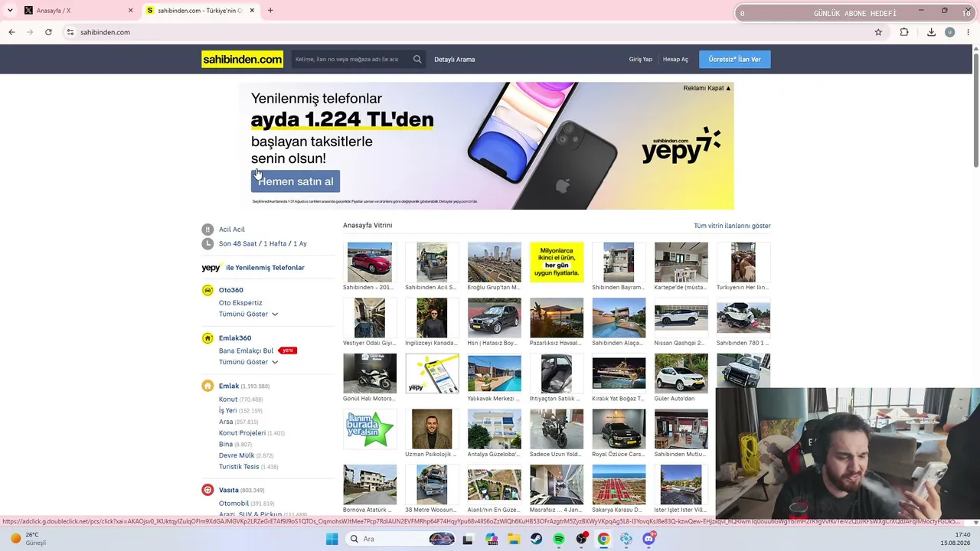Click the red Vasıta category icon

tap(207, 490)
